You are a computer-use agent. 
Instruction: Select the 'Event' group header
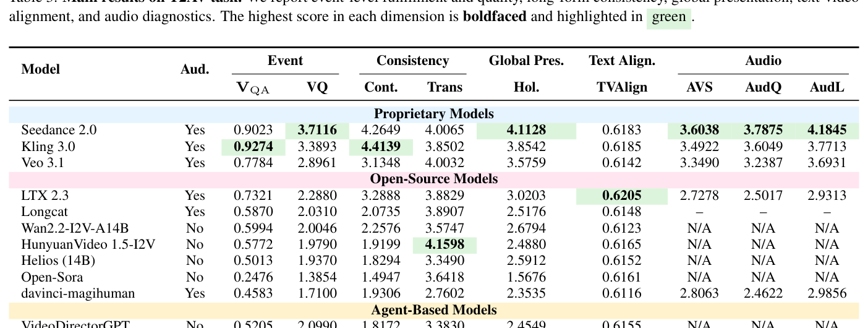click(x=285, y=61)
